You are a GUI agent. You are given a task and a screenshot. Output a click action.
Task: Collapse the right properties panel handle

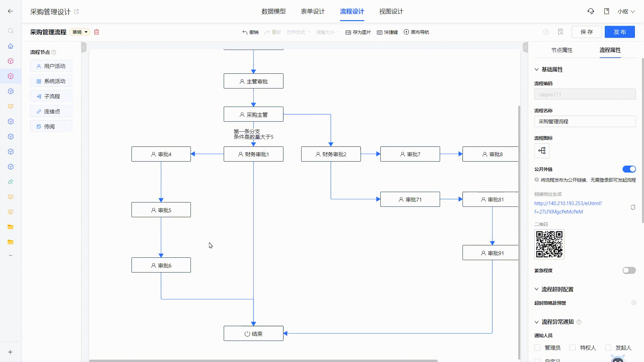click(x=525, y=47)
